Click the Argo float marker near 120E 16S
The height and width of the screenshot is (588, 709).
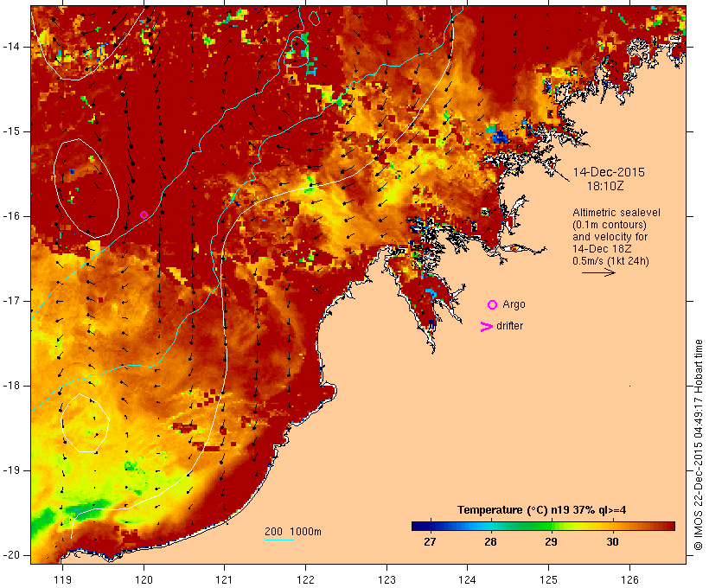pyautogui.click(x=144, y=214)
